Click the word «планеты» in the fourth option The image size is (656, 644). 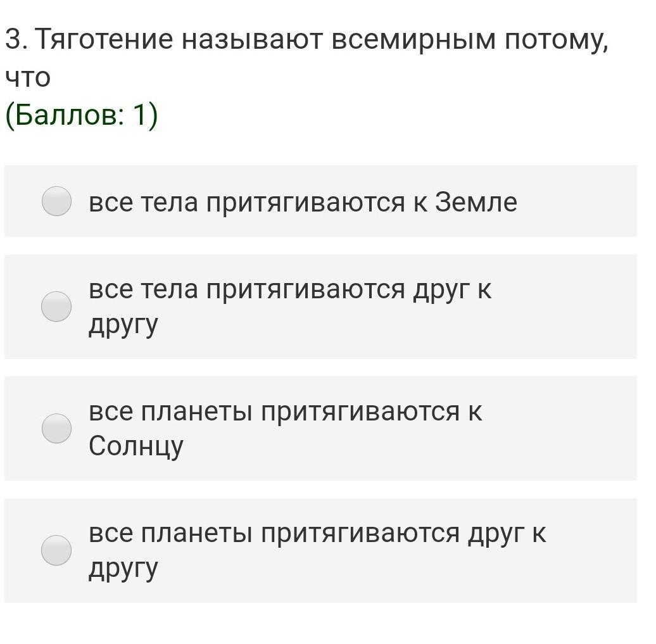coord(197,533)
